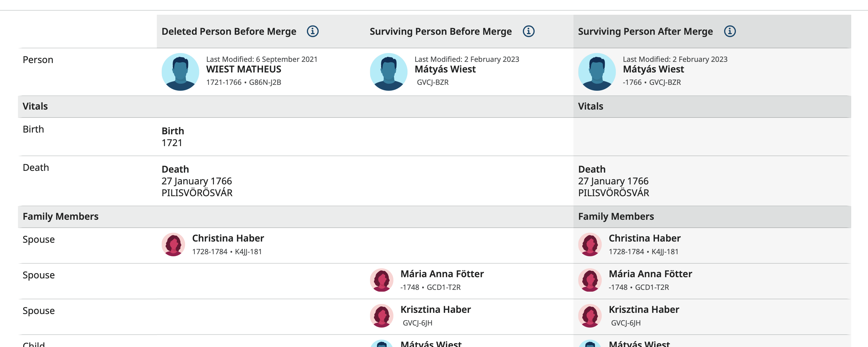Click Mátyás Wiest avatar in before-merge column
The width and height of the screenshot is (868, 347).
point(388,72)
